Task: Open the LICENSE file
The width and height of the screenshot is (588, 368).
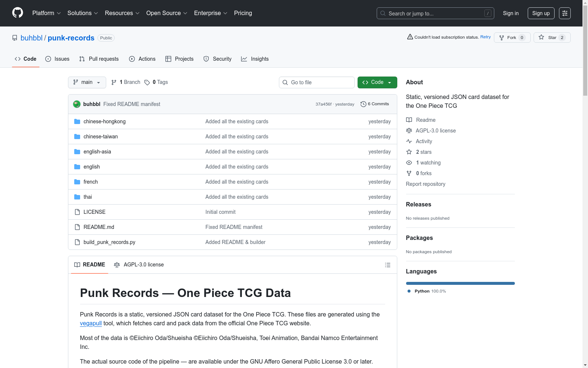Action: 94,212
